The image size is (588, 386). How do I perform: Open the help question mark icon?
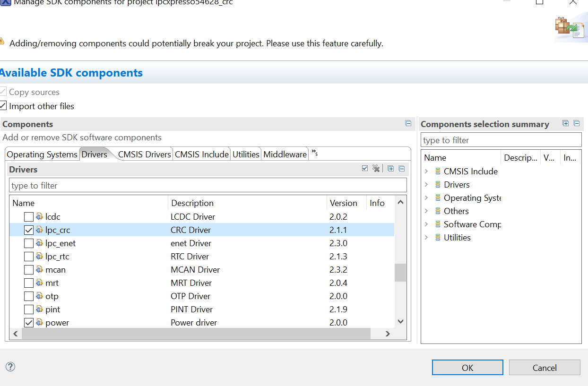coord(10,367)
